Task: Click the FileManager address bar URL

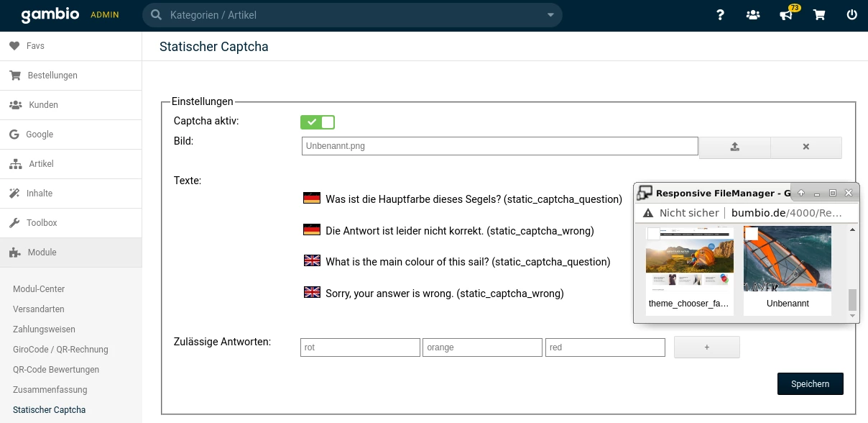Action: [x=786, y=213]
